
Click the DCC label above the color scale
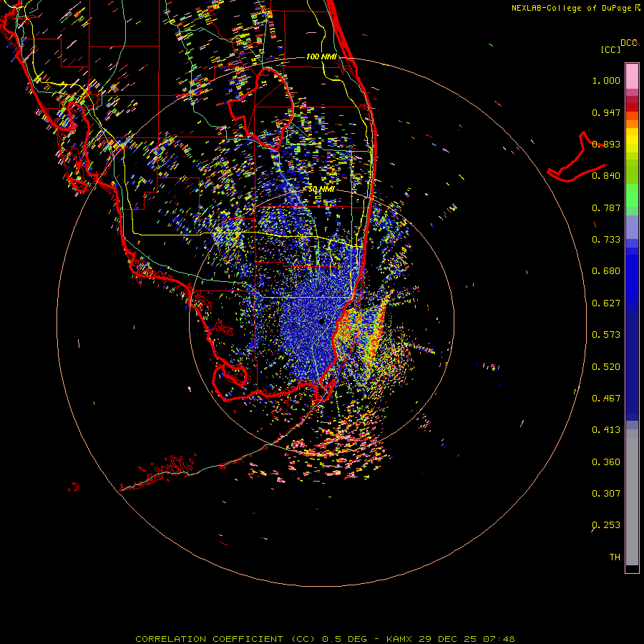(628, 43)
